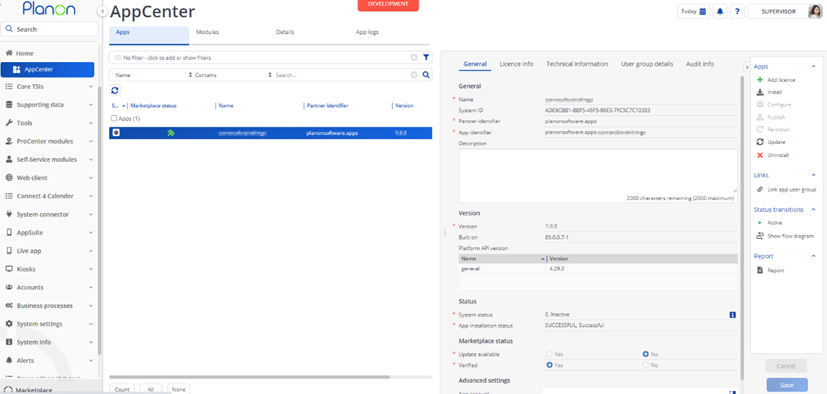Click the AppSuite icon
The width and height of the screenshot is (827, 394).
8,233
